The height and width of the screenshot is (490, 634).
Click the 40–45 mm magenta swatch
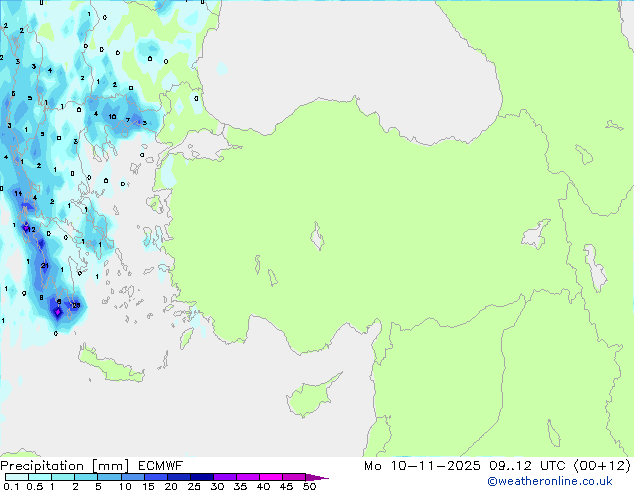click(x=271, y=477)
